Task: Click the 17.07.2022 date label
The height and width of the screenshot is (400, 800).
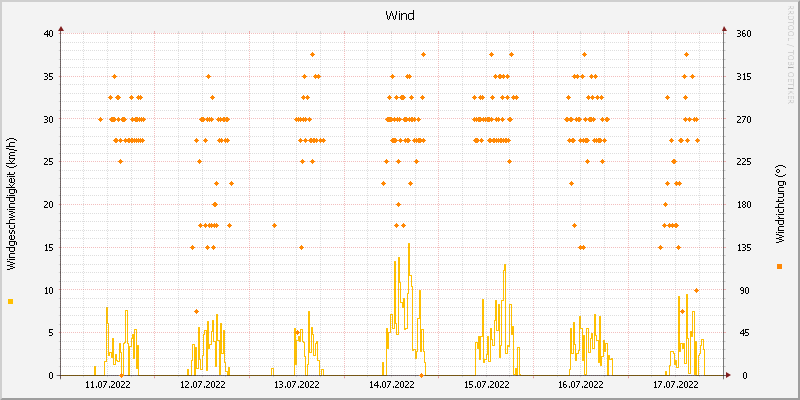Action: [676, 385]
